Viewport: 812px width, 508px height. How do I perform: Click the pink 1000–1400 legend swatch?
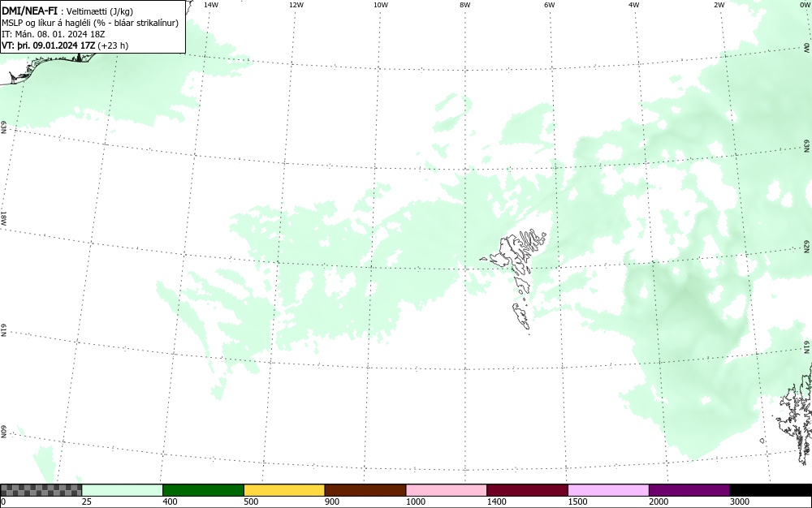point(447,490)
